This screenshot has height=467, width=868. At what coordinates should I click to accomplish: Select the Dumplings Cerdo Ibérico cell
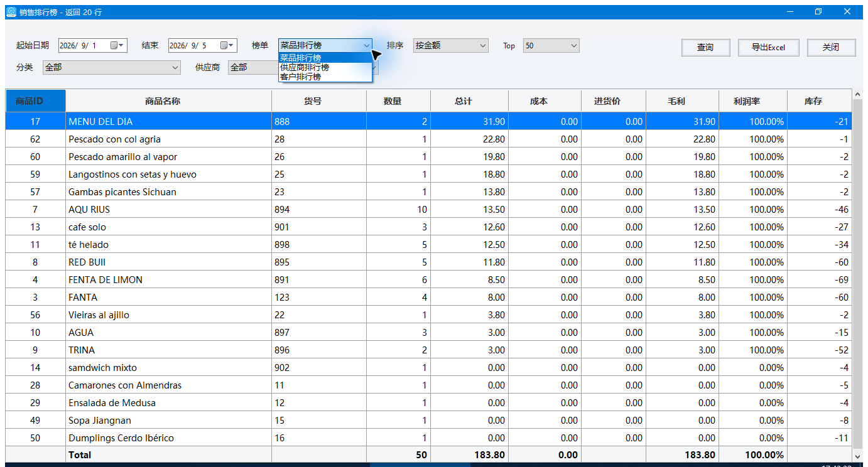click(168, 438)
